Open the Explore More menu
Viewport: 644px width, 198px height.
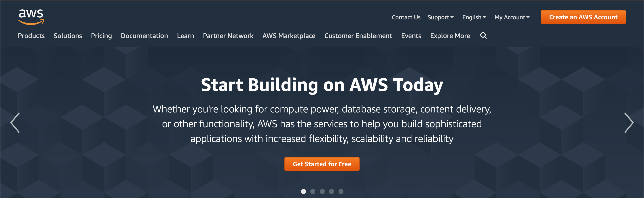[x=450, y=36]
